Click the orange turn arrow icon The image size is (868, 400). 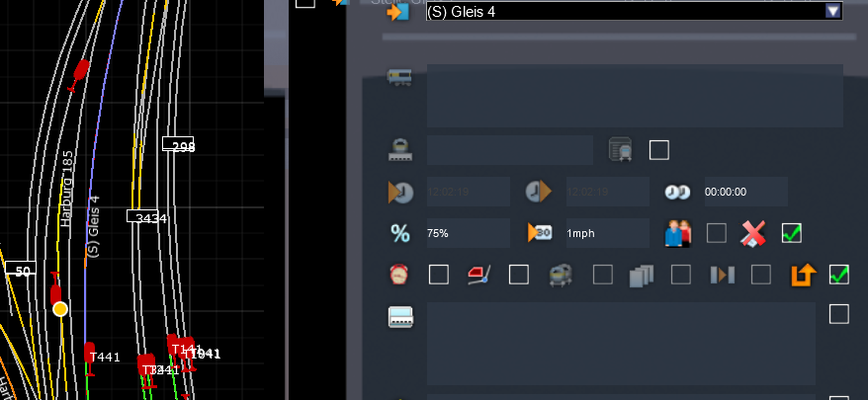(x=804, y=275)
